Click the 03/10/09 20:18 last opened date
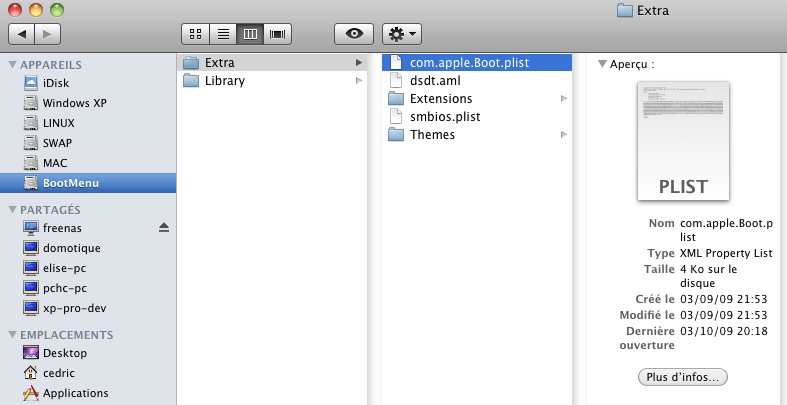This screenshot has height=405, width=787. coord(723,331)
